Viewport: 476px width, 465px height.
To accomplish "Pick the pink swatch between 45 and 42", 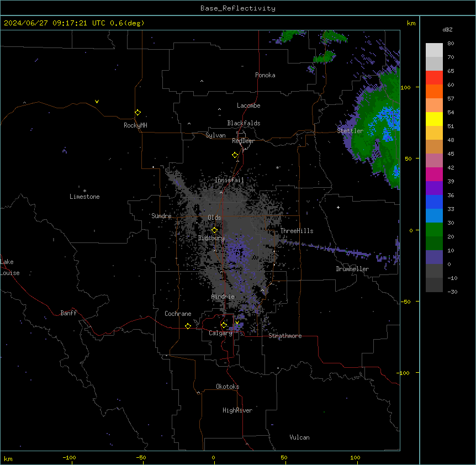I will point(434,161).
